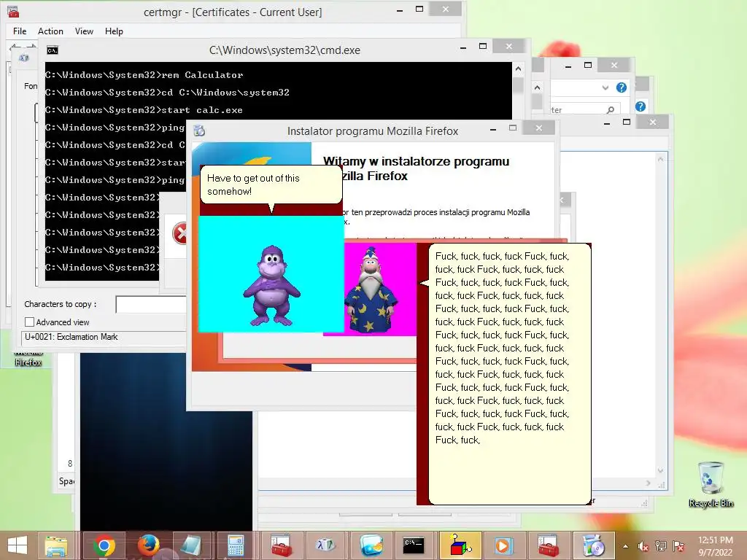Viewport: 747px width, 560px height.
Task: Switch to Calculator in the taskbar
Action: tap(236, 545)
